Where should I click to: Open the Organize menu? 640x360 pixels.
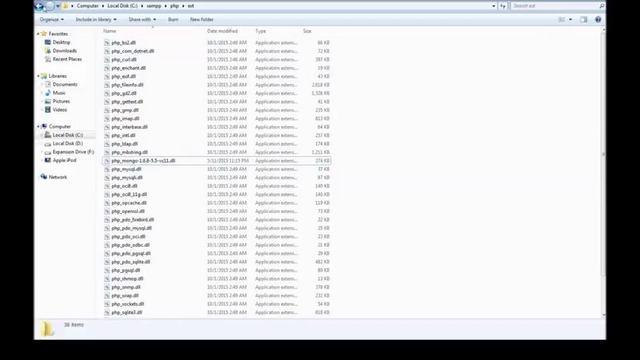(51, 20)
